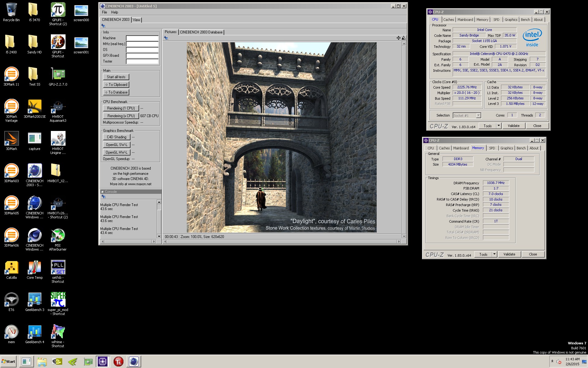The height and width of the screenshot is (368, 588).
Task: Open the Socket #1 selection dropdown
Action: click(467, 116)
